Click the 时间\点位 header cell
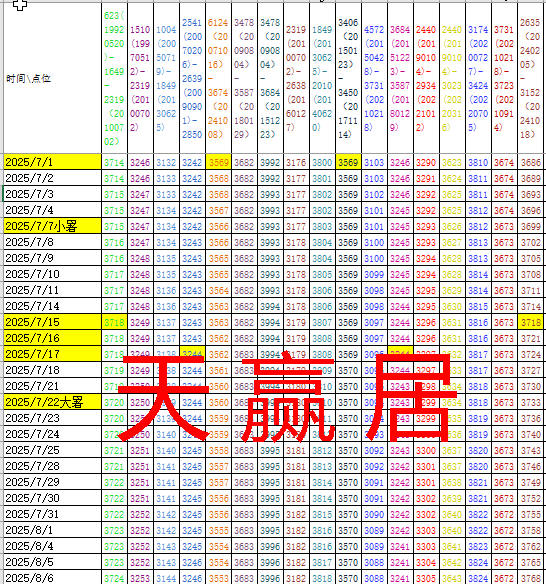The height and width of the screenshot is (584, 546). (53, 78)
